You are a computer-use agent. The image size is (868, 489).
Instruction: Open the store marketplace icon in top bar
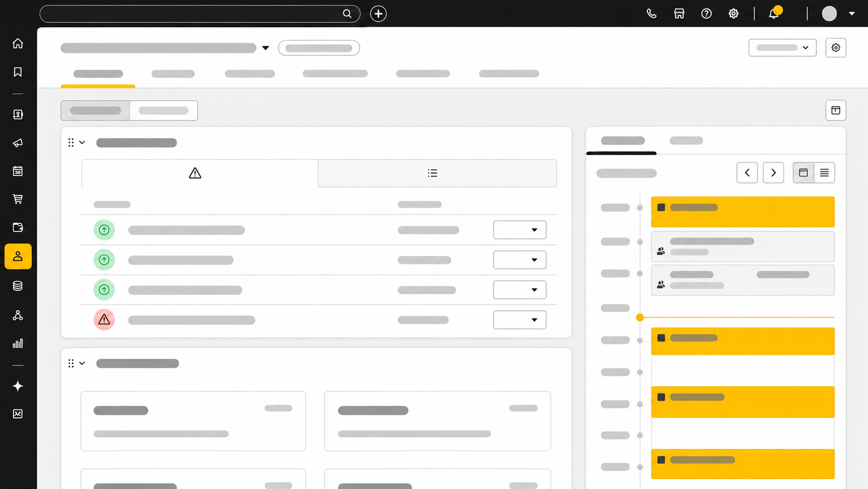click(679, 14)
